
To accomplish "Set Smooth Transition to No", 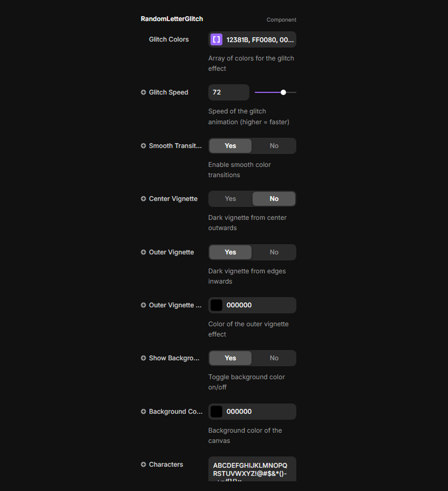I will click(x=274, y=146).
